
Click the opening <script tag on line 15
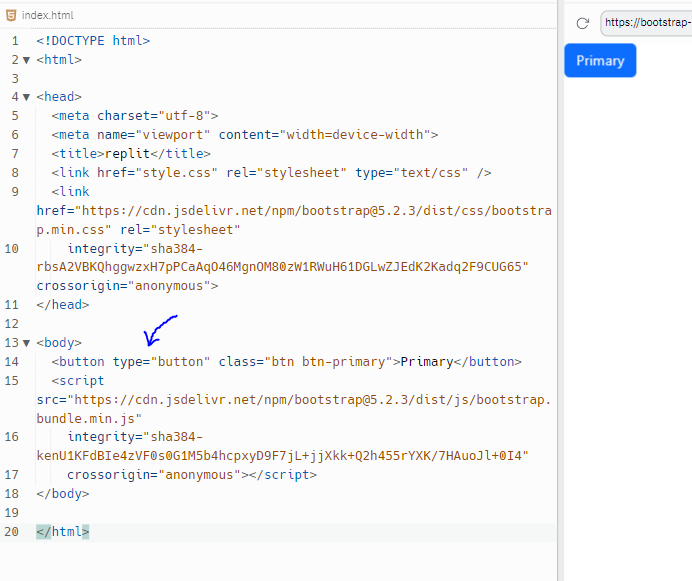click(78, 381)
